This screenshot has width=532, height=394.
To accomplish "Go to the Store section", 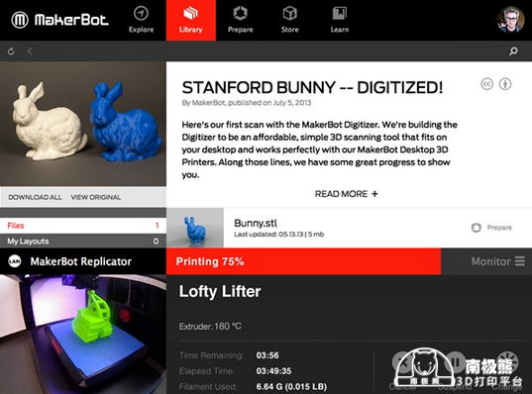I will point(289,20).
